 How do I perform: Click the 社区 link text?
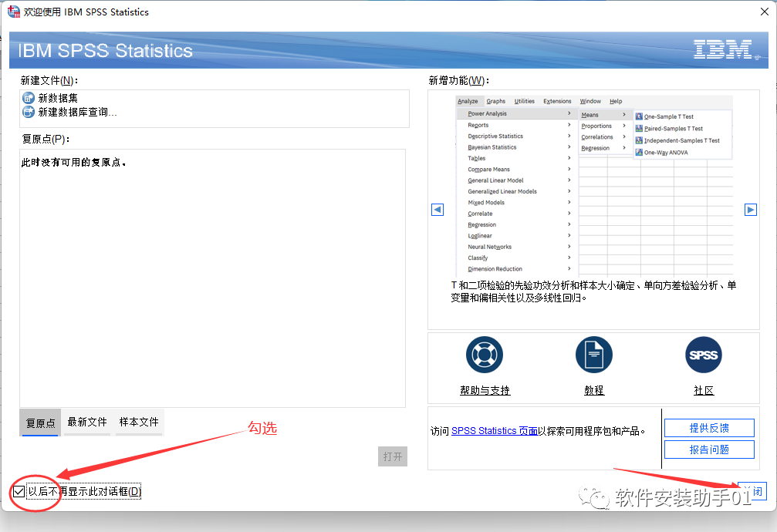pyautogui.click(x=703, y=390)
